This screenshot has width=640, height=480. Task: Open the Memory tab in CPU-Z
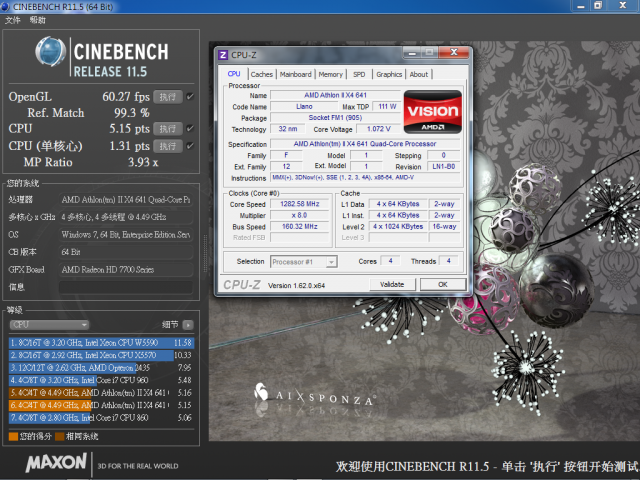331,74
